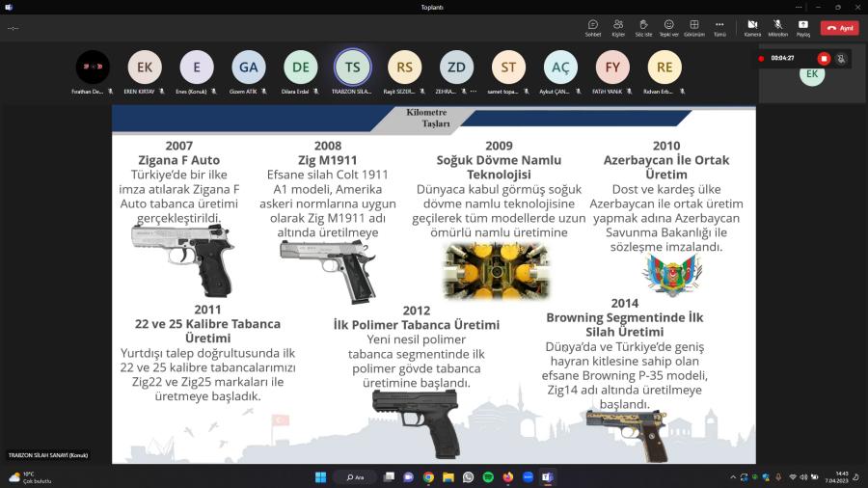Open Tümü more actions menu
The height and width of the screenshot is (488, 868).
click(x=719, y=28)
